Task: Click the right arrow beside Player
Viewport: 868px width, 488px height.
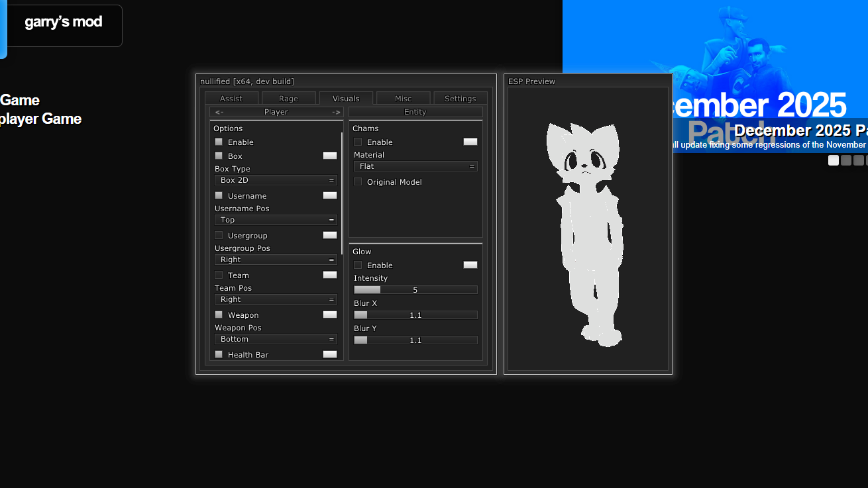Action: click(336, 113)
